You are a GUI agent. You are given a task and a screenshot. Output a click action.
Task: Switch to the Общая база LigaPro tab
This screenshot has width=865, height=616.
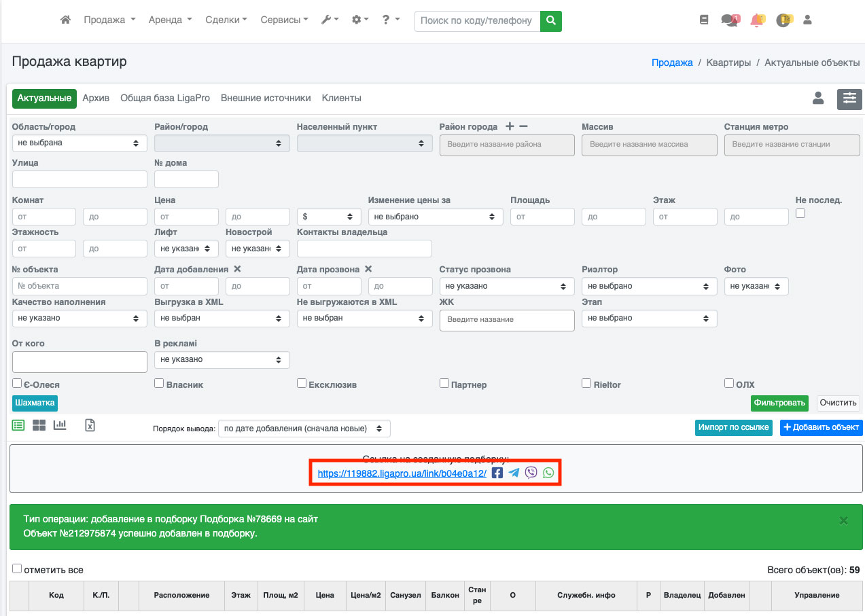(165, 98)
